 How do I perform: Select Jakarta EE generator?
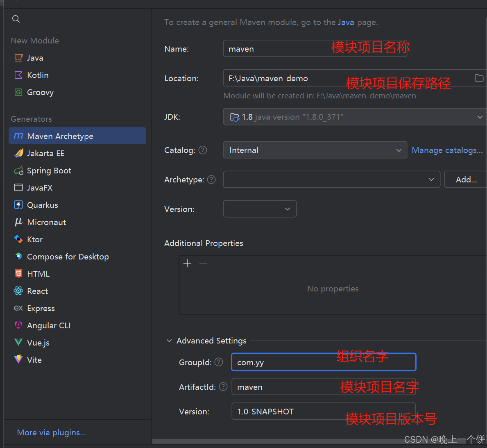pyautogui.click(x=77, y=153)
